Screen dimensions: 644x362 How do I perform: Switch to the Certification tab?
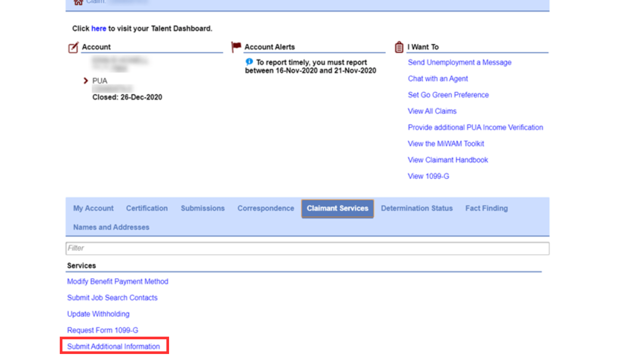147,208
